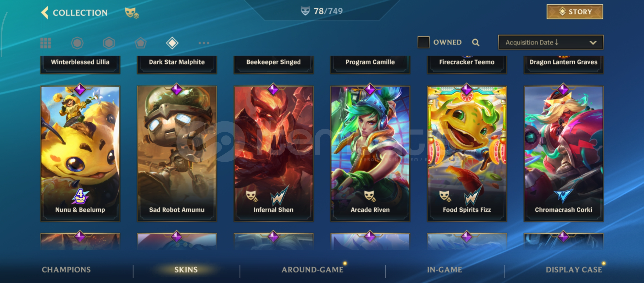Image resolution: width=644 pixels, height=283 pixels.
Task: Go back using the Collection arrow
Action: pyautogui.click(x=45, y=13)
